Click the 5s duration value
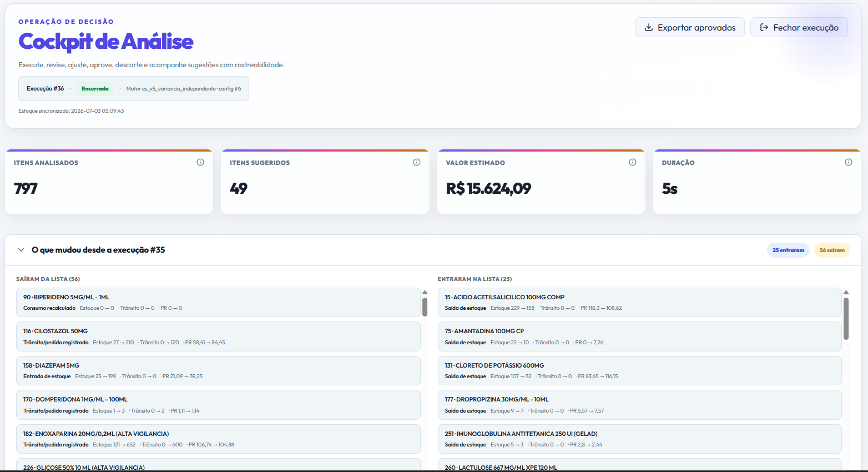Image resolution: width=868 pixels, height=472 pixels. (670, 189)
